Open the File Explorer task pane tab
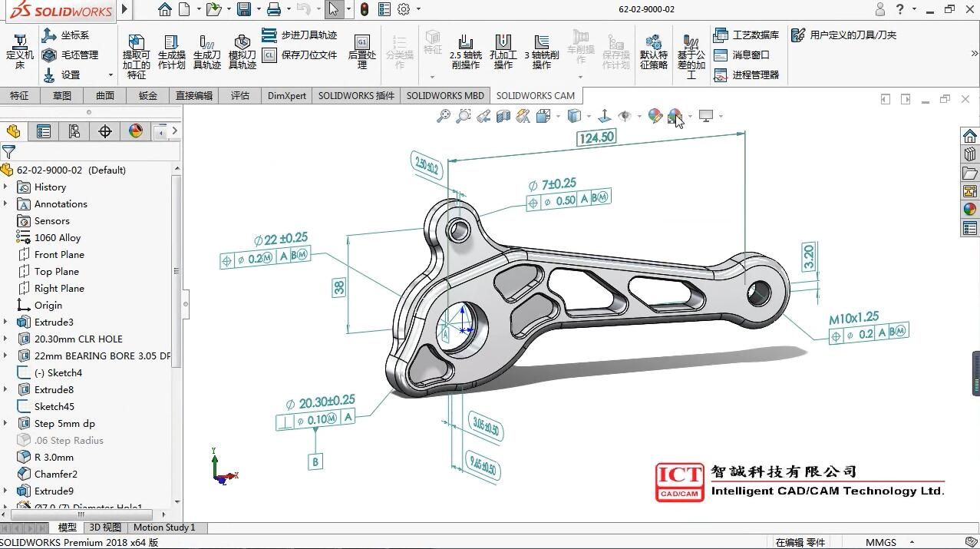 click(x=970, y=174)
